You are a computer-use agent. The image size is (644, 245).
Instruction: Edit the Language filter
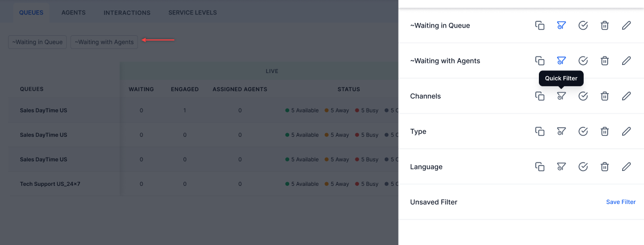click(x=626, y=167)
